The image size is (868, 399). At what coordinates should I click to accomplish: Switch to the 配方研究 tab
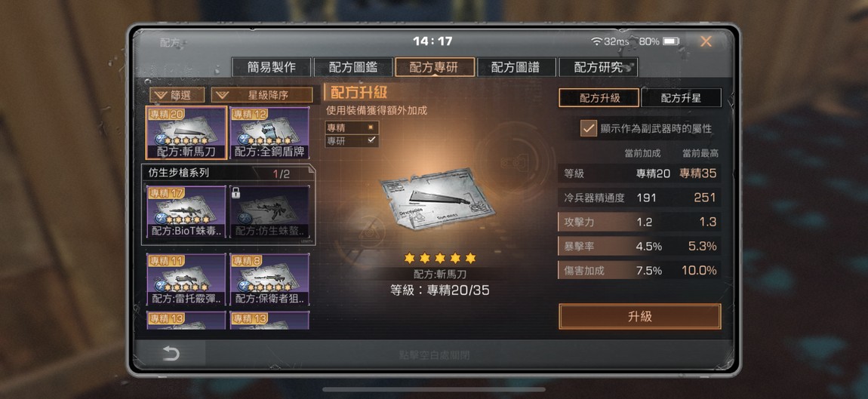point(599,68)
